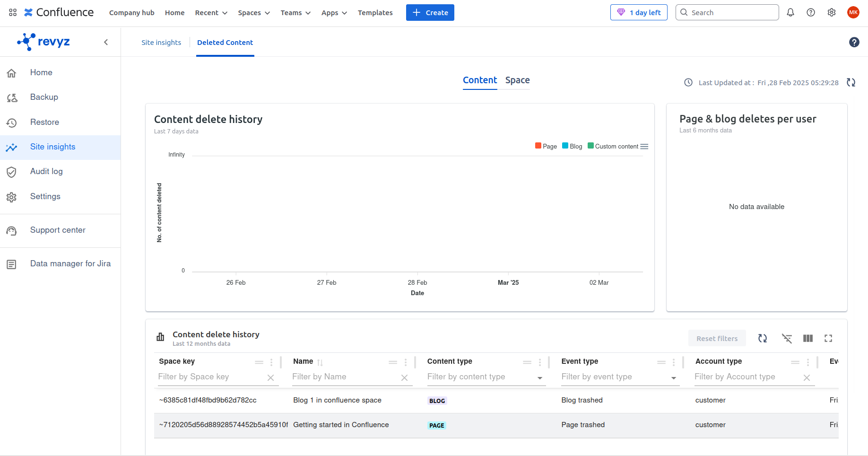Toggle Custom content series in legend

pyautogui.click(x=613, y=146)
